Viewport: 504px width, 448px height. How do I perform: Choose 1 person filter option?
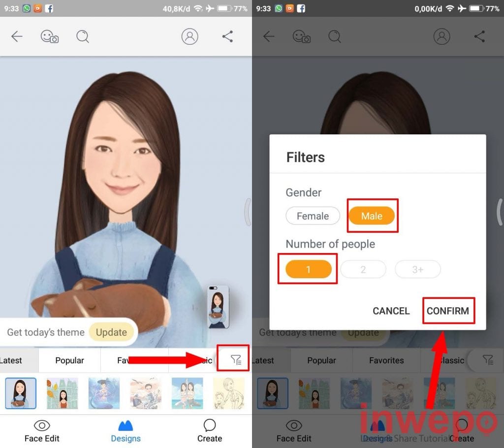pyautogui.click(x=309, y=269)
